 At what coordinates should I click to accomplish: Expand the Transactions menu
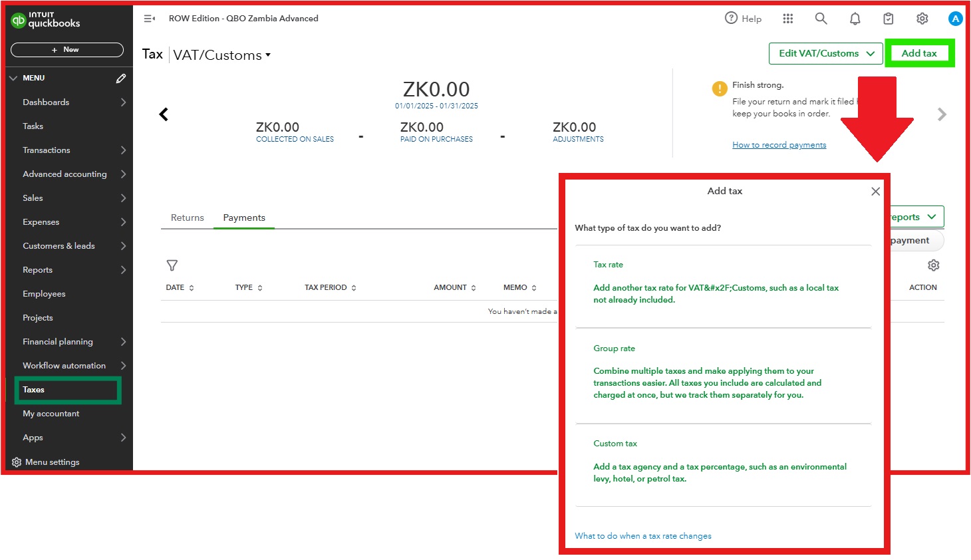[x=124, y=150]
